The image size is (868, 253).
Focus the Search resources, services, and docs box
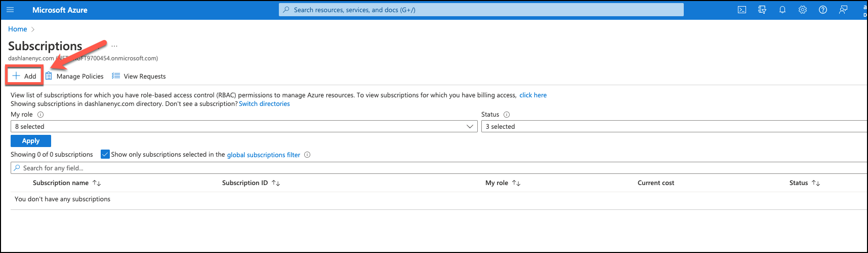[481, 10]
